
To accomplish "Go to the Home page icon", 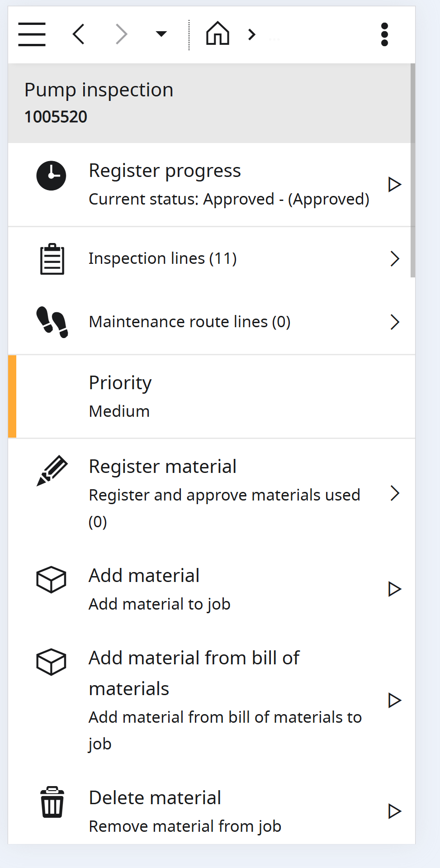I will tap(218, 34).
